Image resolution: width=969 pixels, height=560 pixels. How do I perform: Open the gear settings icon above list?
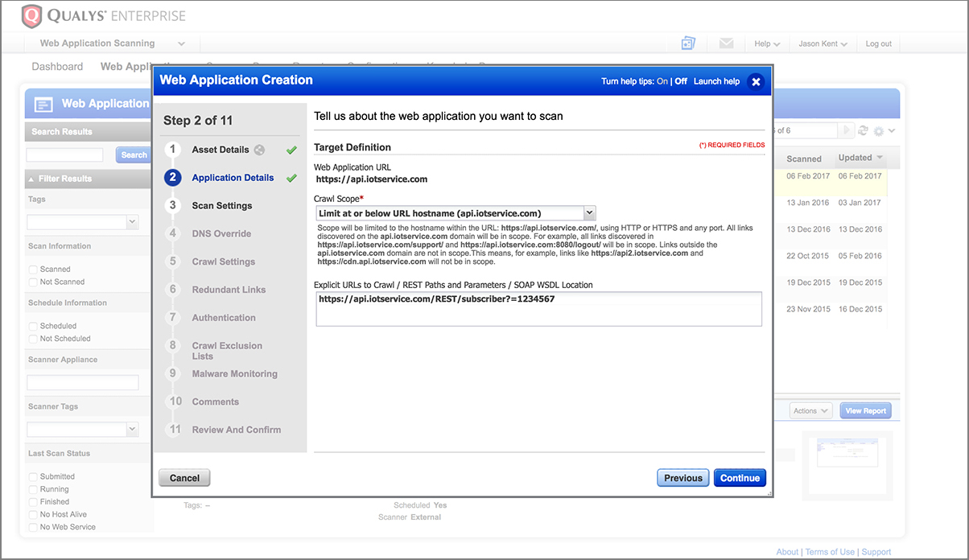point(879,130)
